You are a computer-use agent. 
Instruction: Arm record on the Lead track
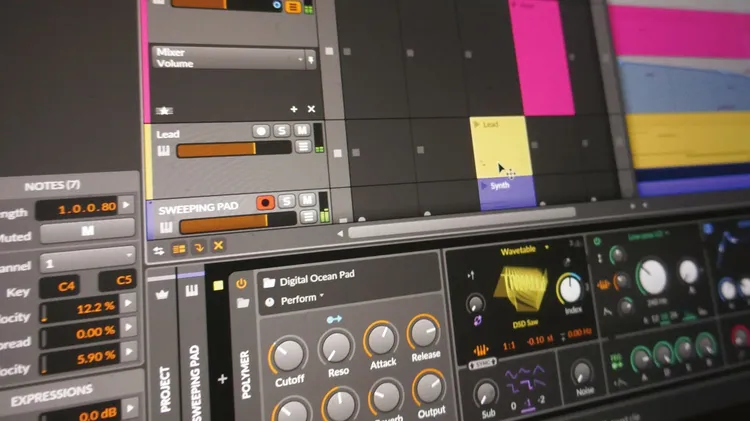(x=261, y=131)
